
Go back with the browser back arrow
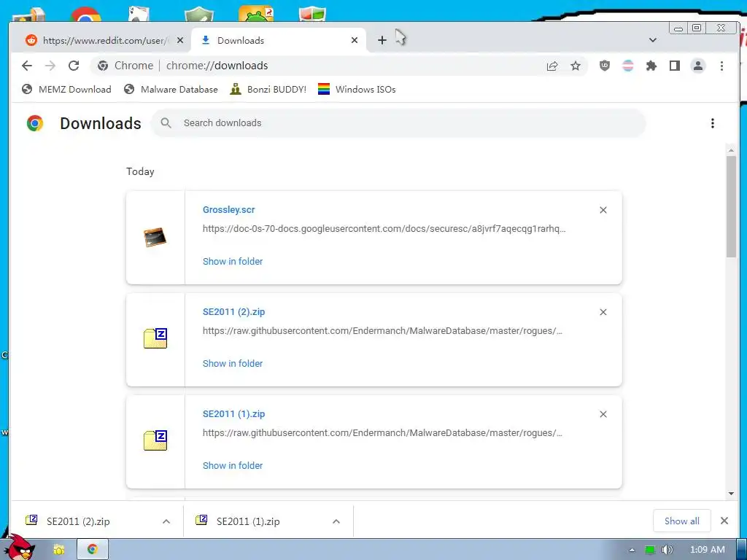pyautogui.click(x=27, y=66)
